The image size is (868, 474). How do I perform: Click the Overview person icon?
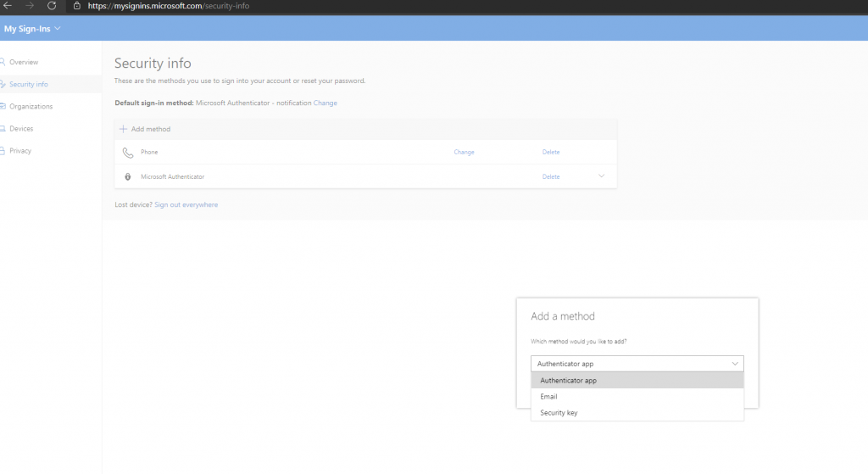3,62
